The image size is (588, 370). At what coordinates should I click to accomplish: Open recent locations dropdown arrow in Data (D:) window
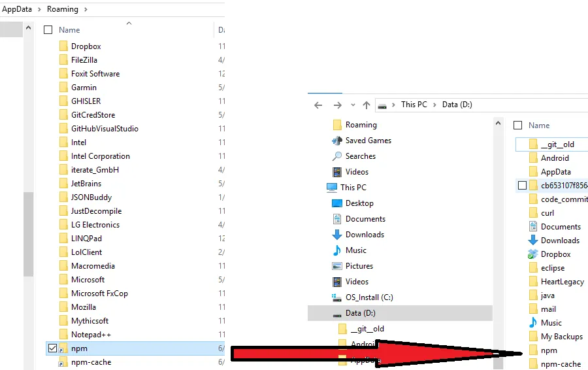tap(353, 105)
